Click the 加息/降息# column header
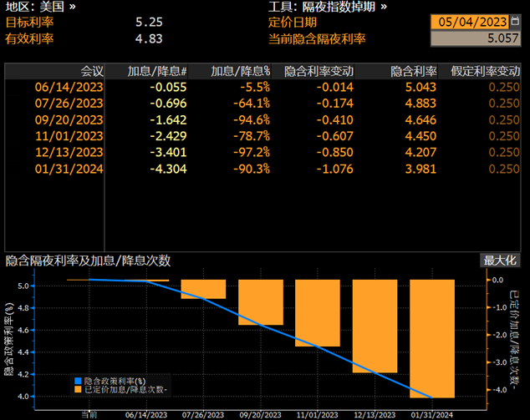Viewport: 530px width, 420px height. pyautogui.click(x=157, y=72)
